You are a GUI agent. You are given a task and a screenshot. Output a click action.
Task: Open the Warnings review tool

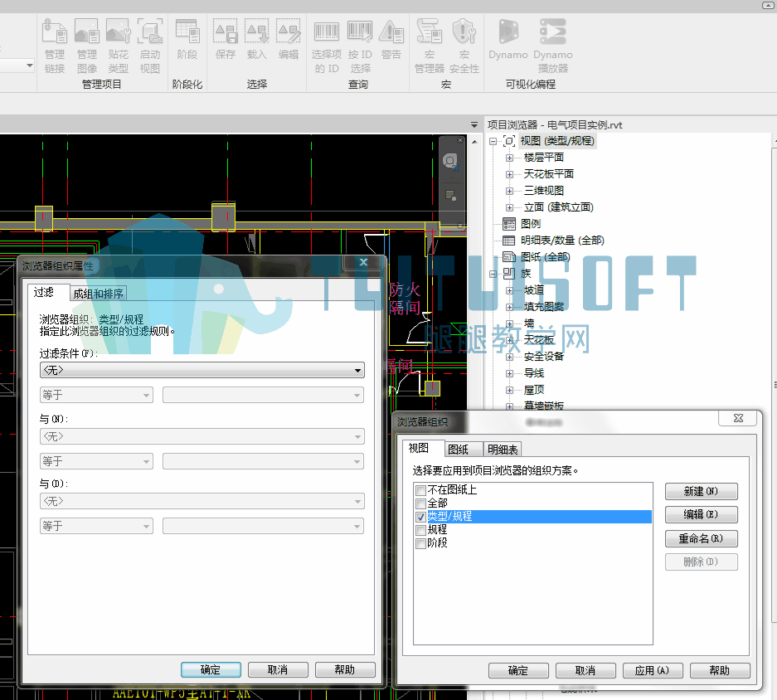(391, 39)
